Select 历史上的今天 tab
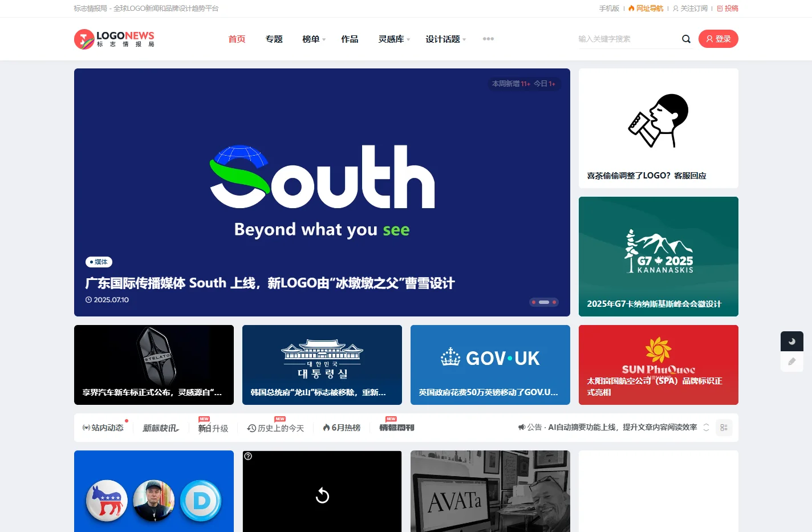The width and height of the screenshot is (812, 532). click(x=275, y=428)
